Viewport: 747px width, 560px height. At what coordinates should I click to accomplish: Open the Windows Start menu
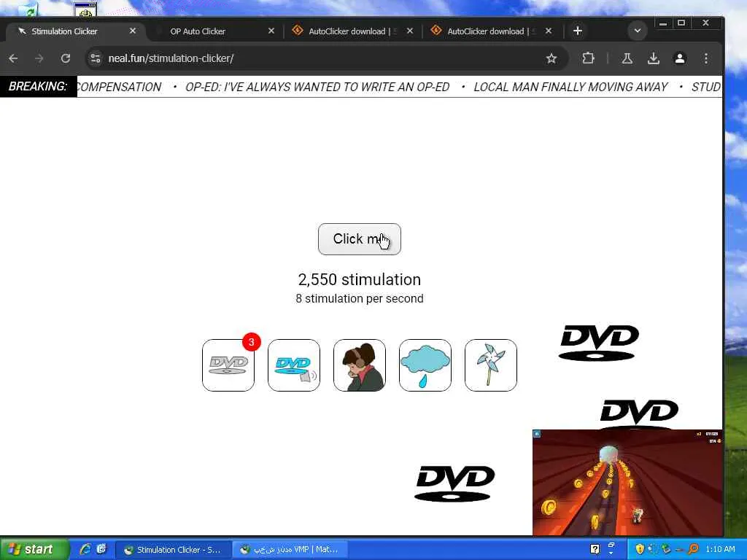coord(34,549)
